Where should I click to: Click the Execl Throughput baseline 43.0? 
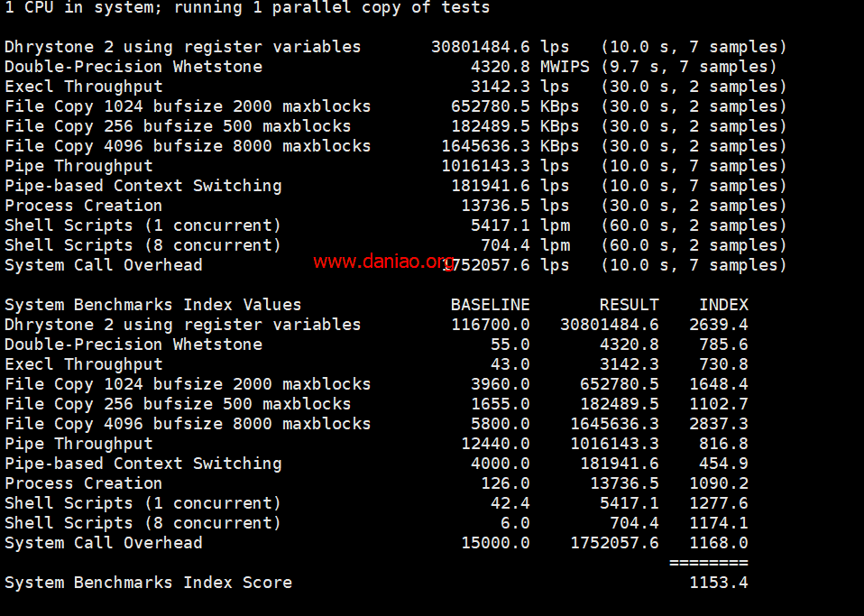coord(510,364)
